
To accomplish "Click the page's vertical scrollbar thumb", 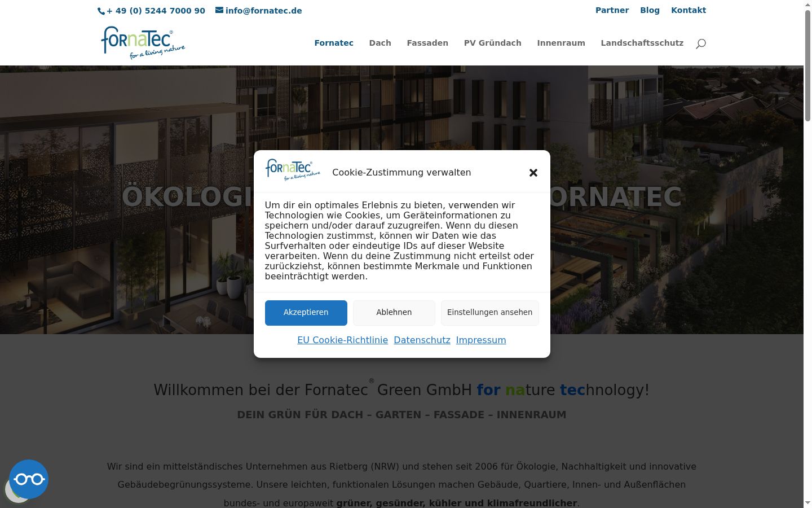I will pos(807,65).
